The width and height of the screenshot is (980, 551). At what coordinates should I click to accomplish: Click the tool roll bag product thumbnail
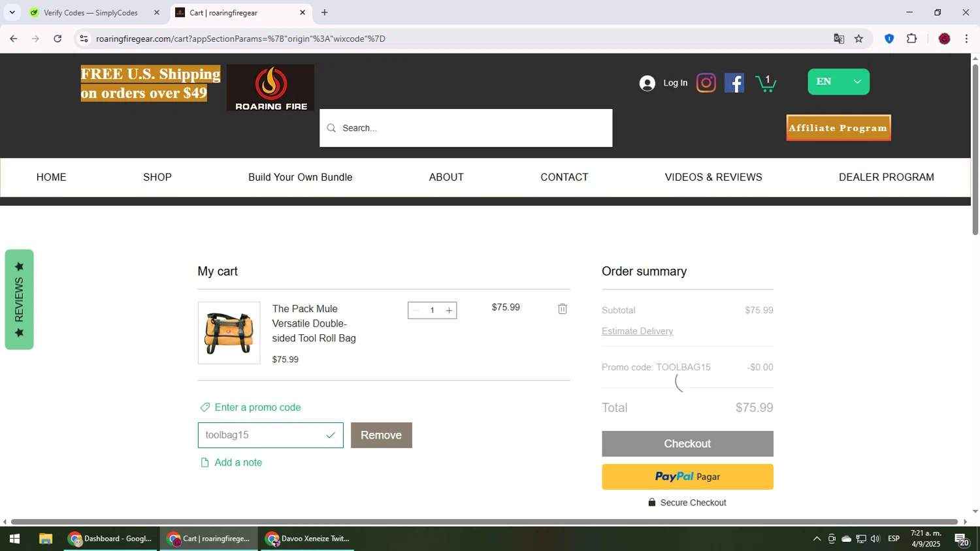[x=229, y=333]
